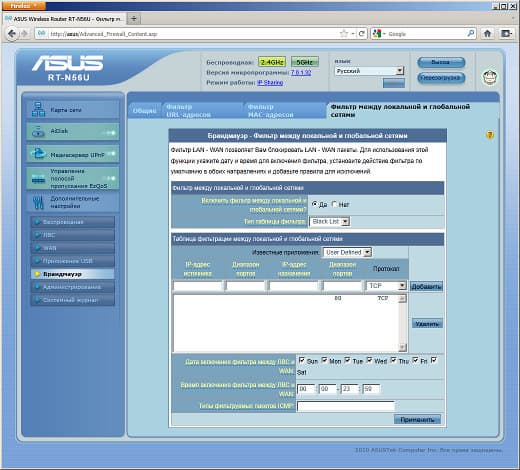Open the address bar history dropdown arrow
Image resolution: width=520 pixels, height=470 pixels.
pos(353,34)
